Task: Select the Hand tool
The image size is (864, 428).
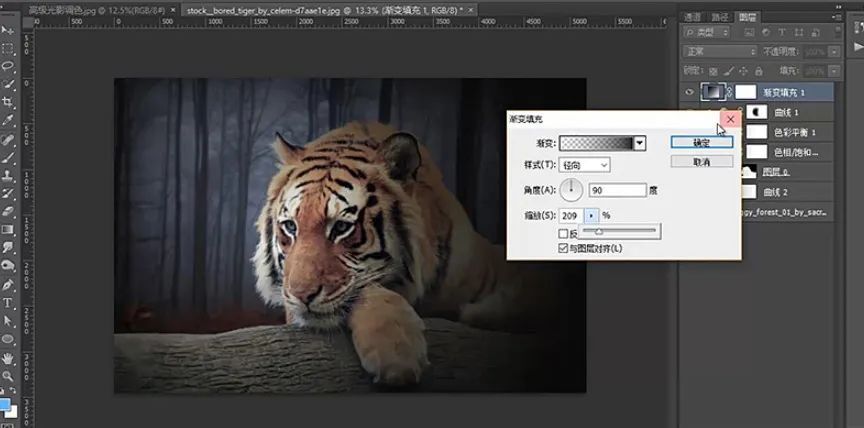Action: click(8, 357)
